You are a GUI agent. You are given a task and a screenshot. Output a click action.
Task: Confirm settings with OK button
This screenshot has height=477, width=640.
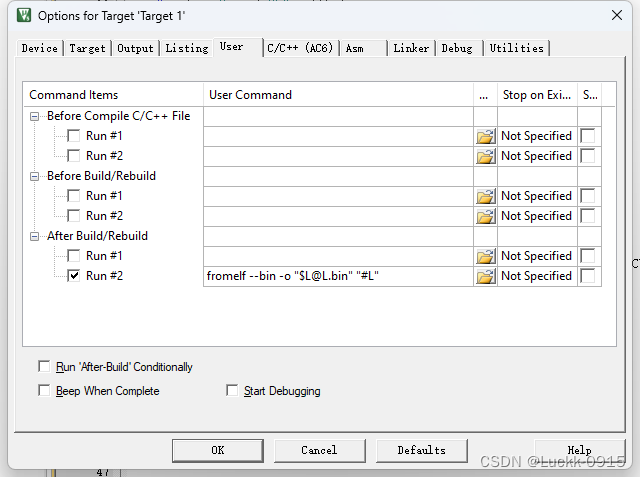(218, 450)
